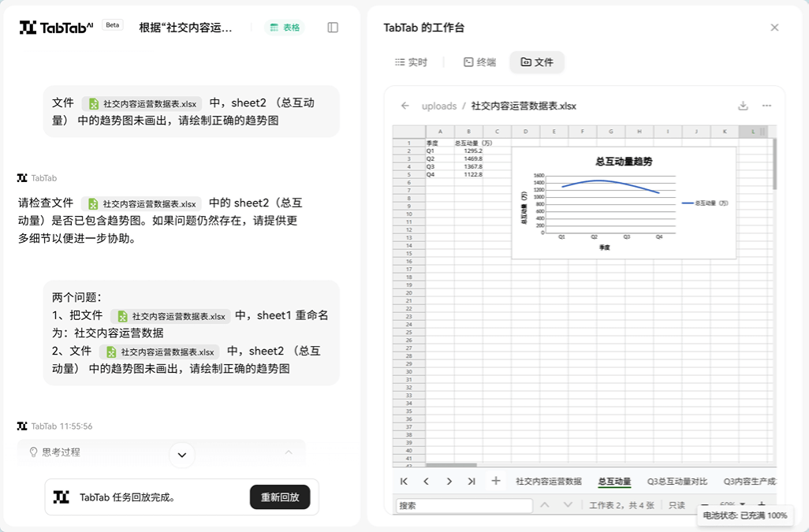Switch to read-only mode via 只读 toggle
Image resolution: width=809 pixels, height=532 pixels.
point(677,505)
